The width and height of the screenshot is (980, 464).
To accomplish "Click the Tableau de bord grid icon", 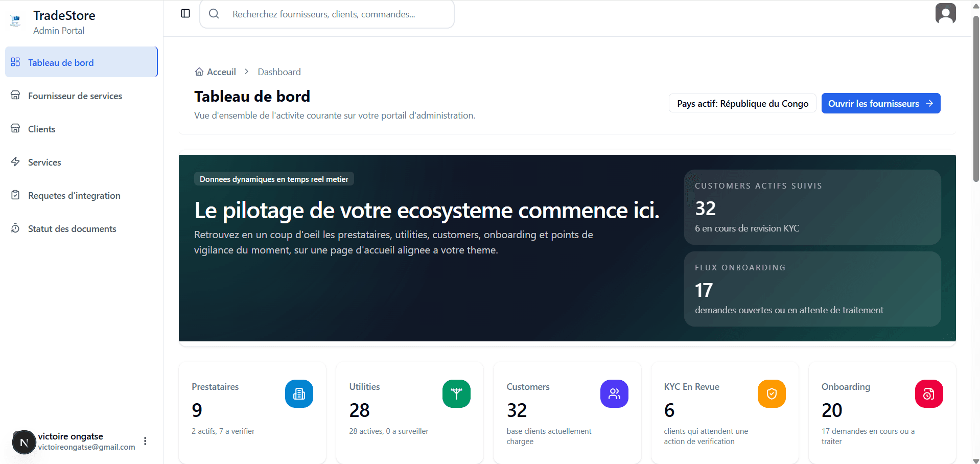I will point(15,62).
